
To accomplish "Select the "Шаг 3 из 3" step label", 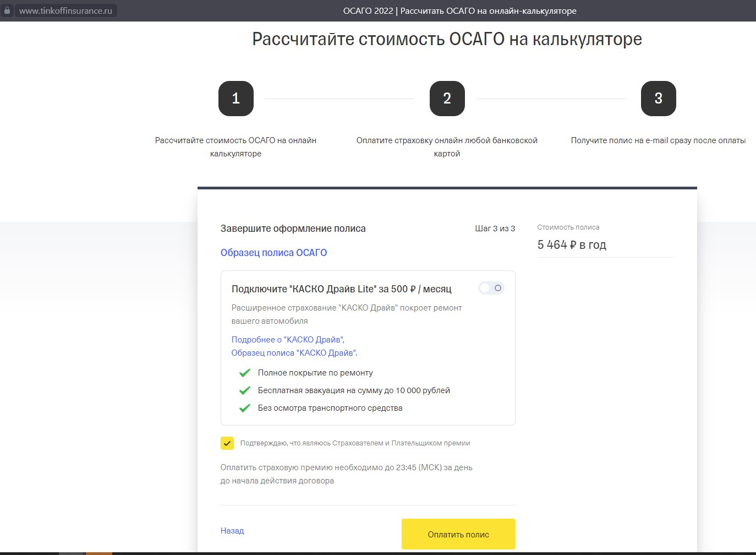I will click(495, 228).
